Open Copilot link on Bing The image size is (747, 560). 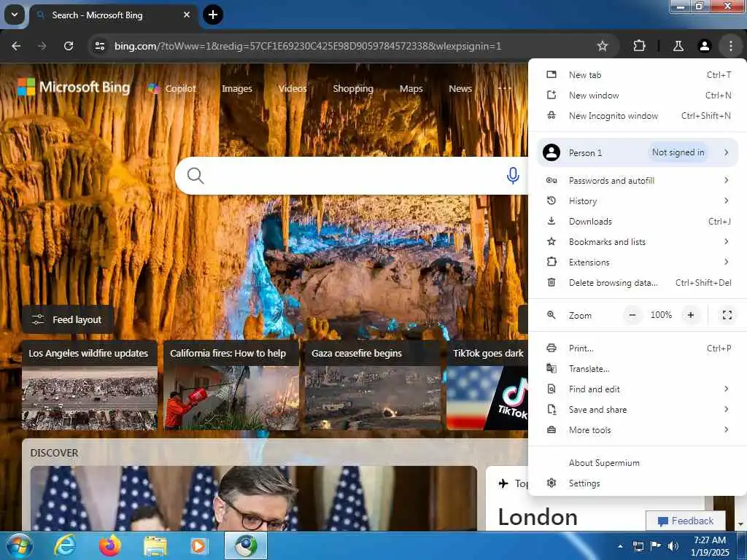[172, 88]
